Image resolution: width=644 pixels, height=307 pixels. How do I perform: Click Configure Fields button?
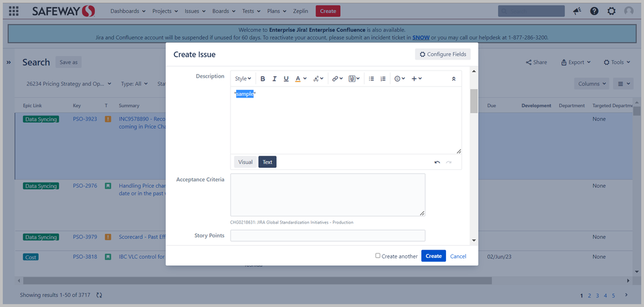(x=443, y=54)
